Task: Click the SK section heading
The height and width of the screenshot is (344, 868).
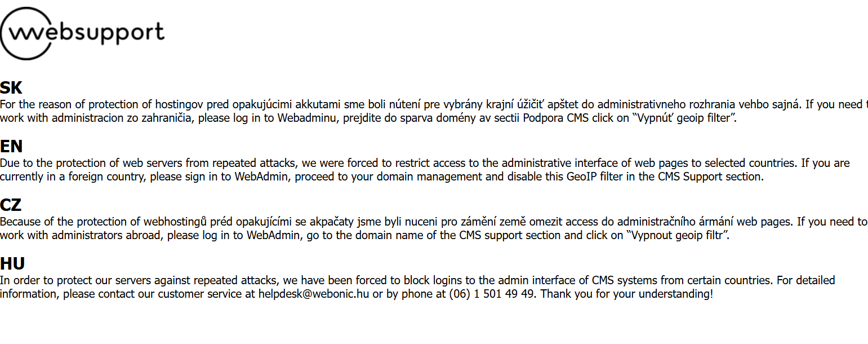Action: pyautogui.click(x=11, y=88)
